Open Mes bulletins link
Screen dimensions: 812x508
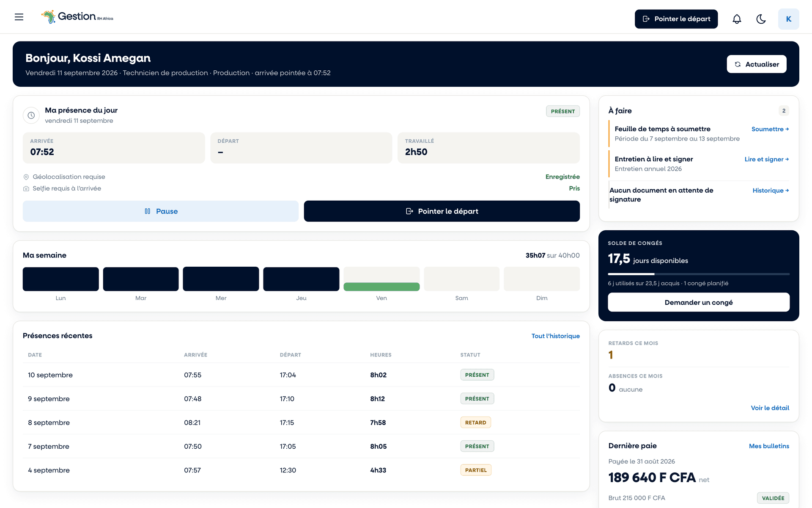(769, 446)
